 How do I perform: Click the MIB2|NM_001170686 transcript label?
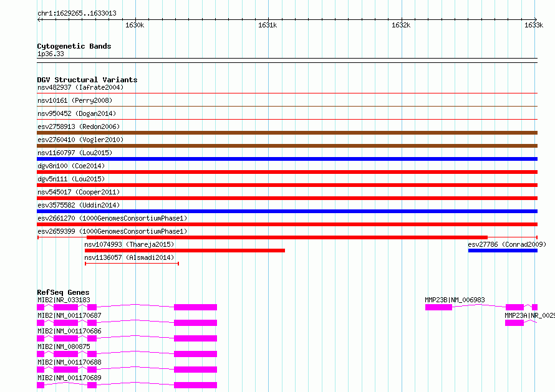pyautogui.click(x=69, y=331)
